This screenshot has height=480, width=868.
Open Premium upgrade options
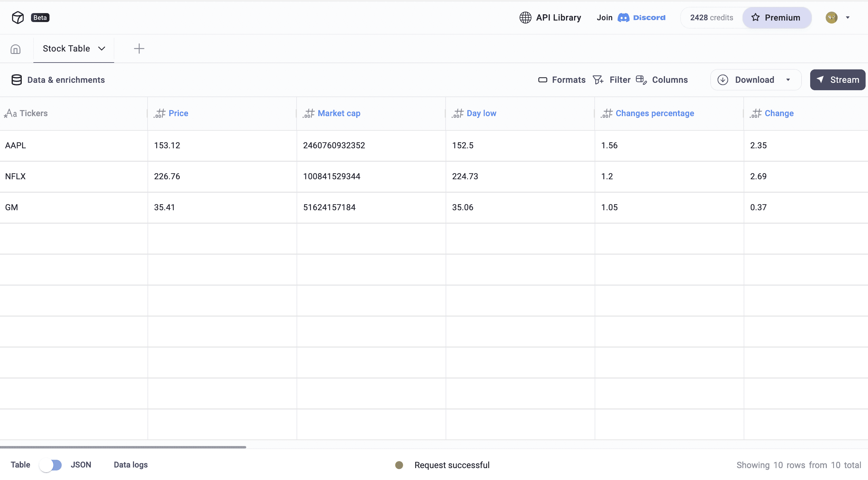click(x=777, y=18)
